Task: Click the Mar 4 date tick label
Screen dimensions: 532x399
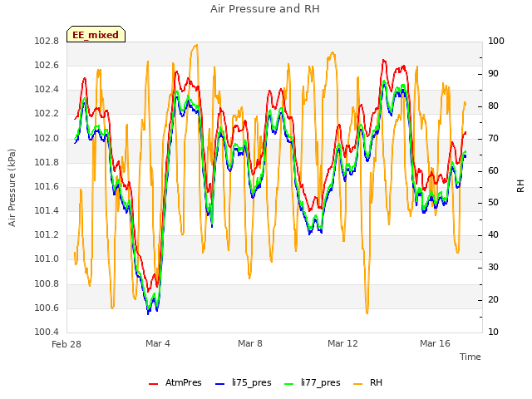Action: point(158,343)
